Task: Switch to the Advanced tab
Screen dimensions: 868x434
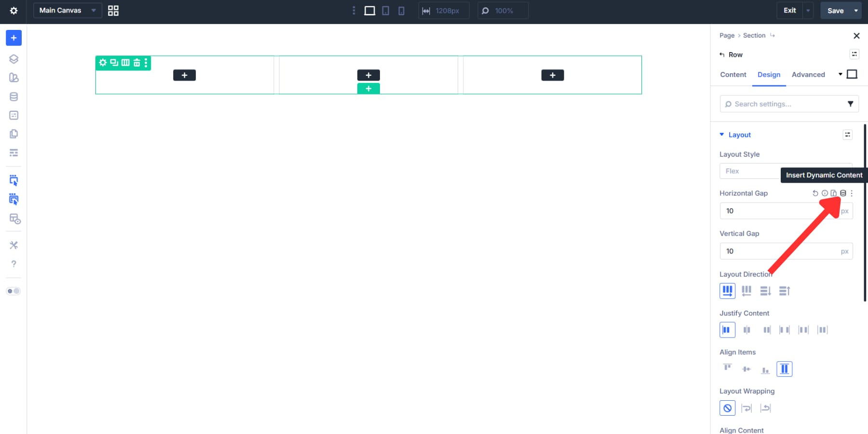Action: coord(808,75)
